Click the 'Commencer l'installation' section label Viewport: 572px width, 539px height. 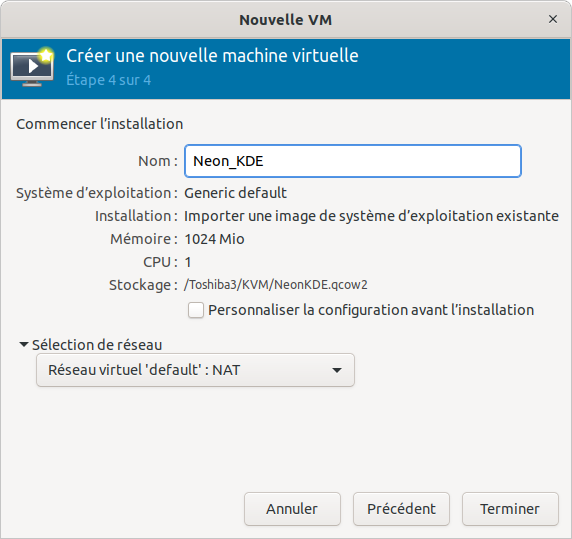(x=100, y=124)
